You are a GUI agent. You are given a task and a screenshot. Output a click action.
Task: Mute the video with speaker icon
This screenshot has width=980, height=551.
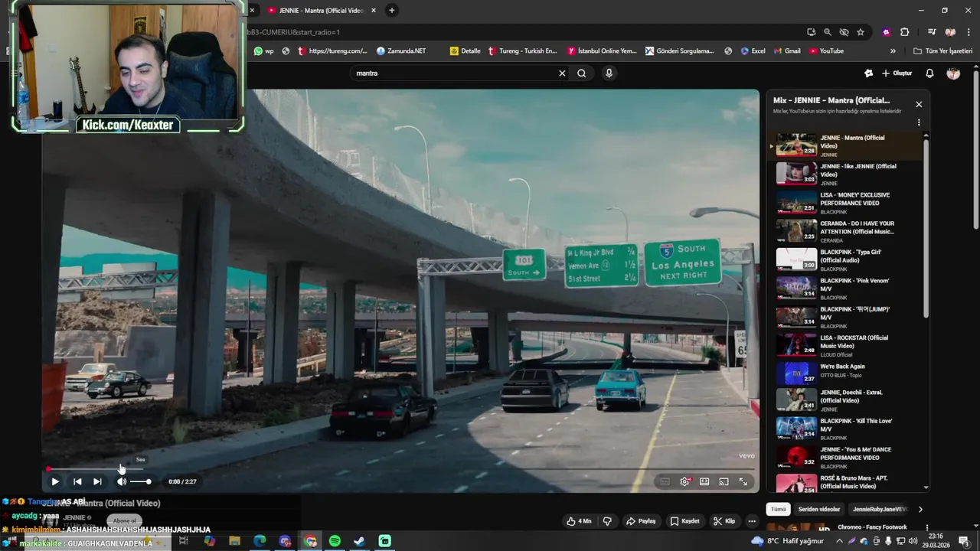[121, 481]
